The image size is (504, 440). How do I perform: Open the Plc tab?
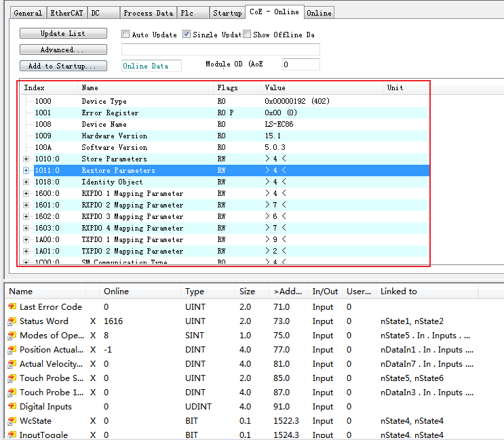coord(193,13)
